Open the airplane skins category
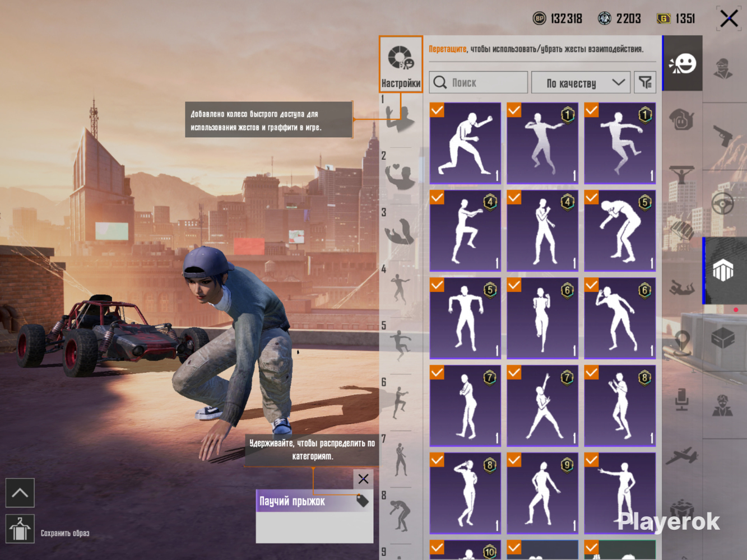The height and width of the screenshot is (560, 747). pyautogui.click(x=682, y=456)
